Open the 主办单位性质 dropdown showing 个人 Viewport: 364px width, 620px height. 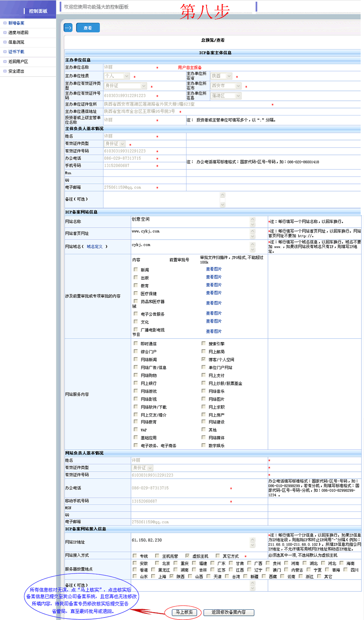pyautogui.click(x=117, y=76)
